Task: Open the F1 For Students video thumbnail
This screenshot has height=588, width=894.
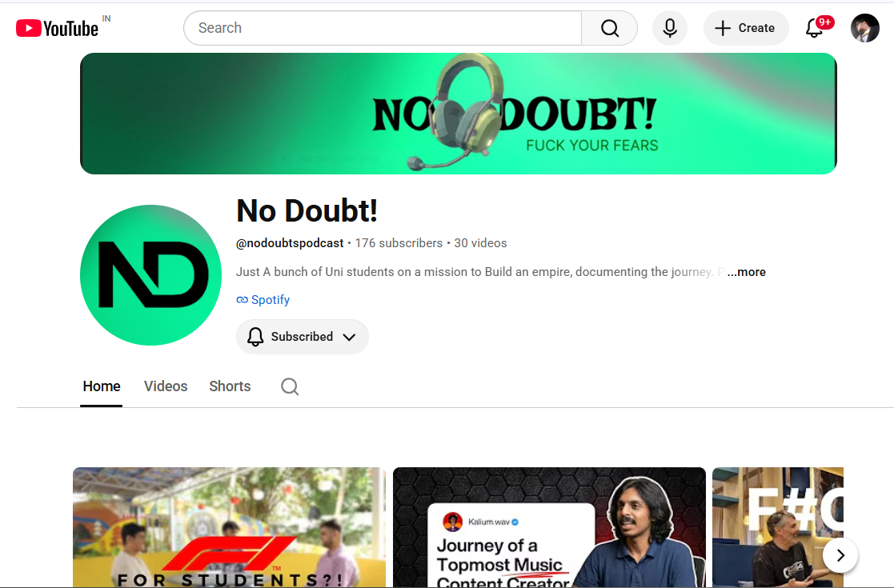Action: pos(229,527)
